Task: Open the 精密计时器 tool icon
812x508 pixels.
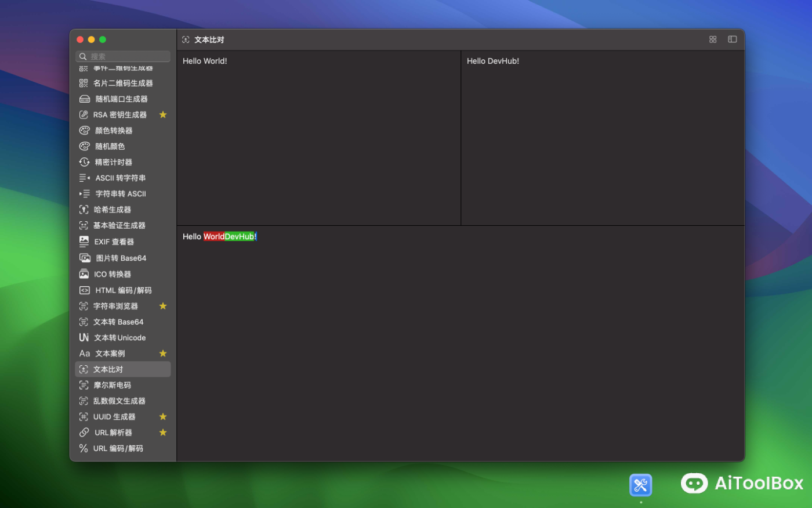Action: (84, 162)
